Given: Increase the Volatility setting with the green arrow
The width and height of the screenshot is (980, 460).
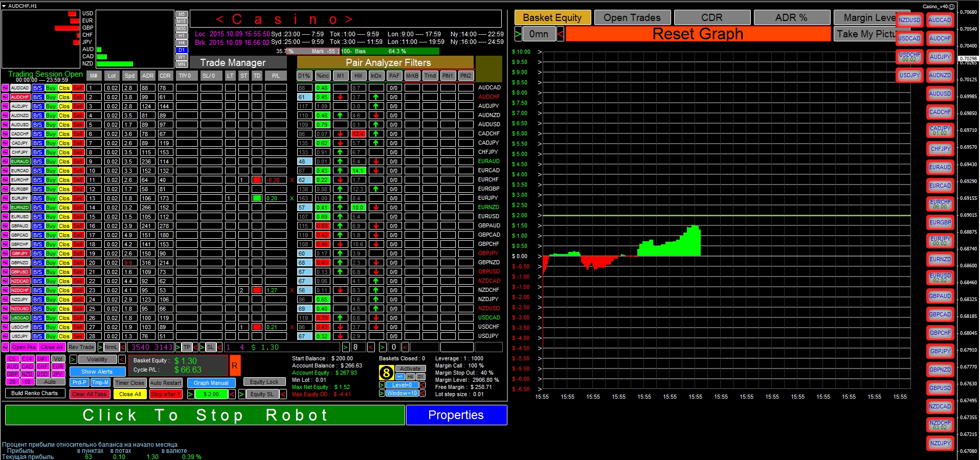Looking at the screenshot, I should coord(73,359).
